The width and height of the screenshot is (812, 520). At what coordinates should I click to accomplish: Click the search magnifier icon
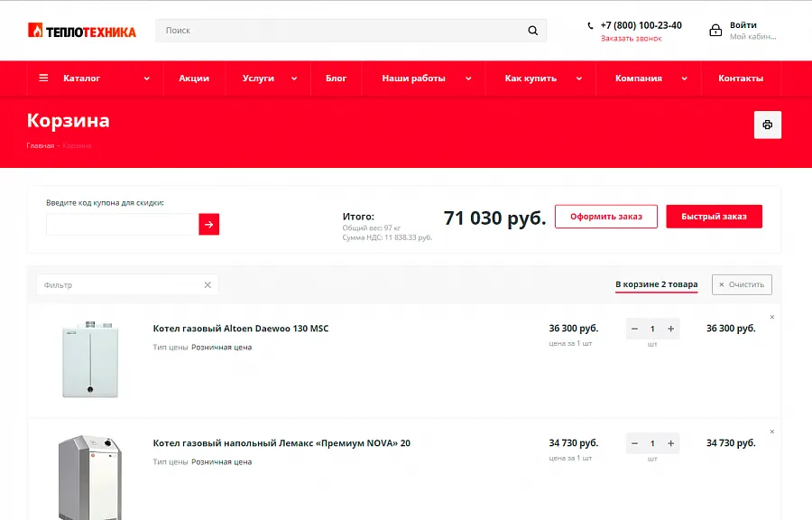tap(532, 31)
